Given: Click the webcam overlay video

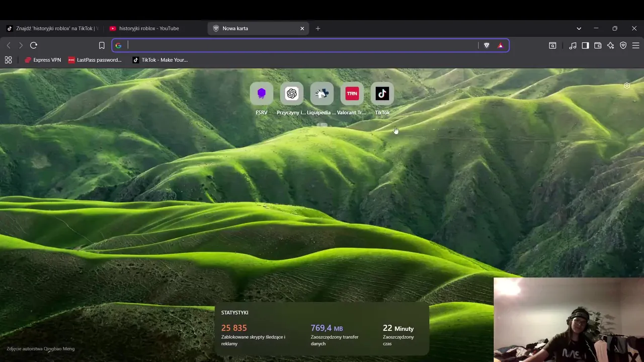Looking at the screenshot, I should (x=569, y=320).
